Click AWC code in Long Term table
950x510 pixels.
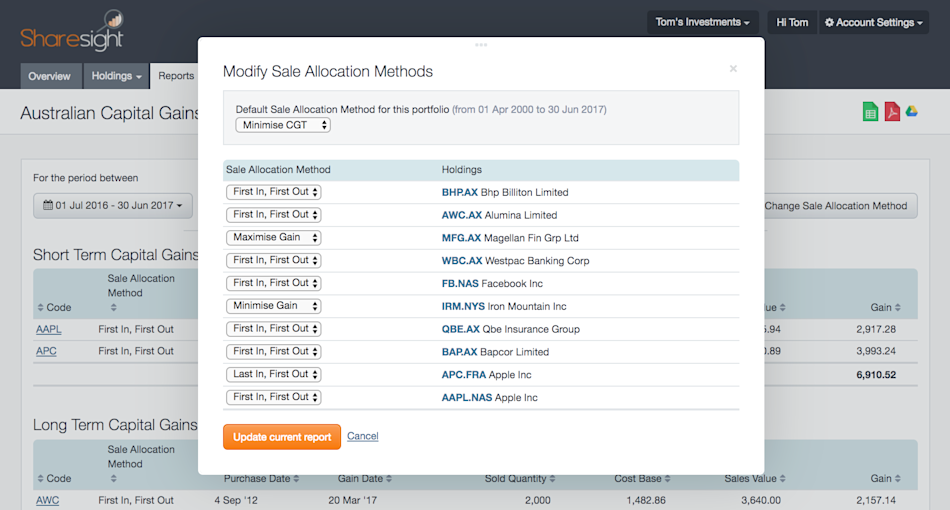coord(47,500)
